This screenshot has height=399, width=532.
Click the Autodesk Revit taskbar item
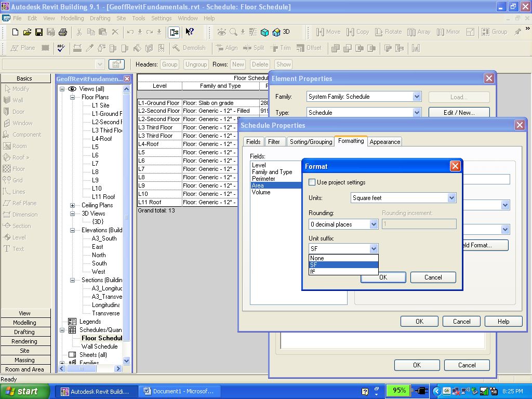(x=96, y=392)
